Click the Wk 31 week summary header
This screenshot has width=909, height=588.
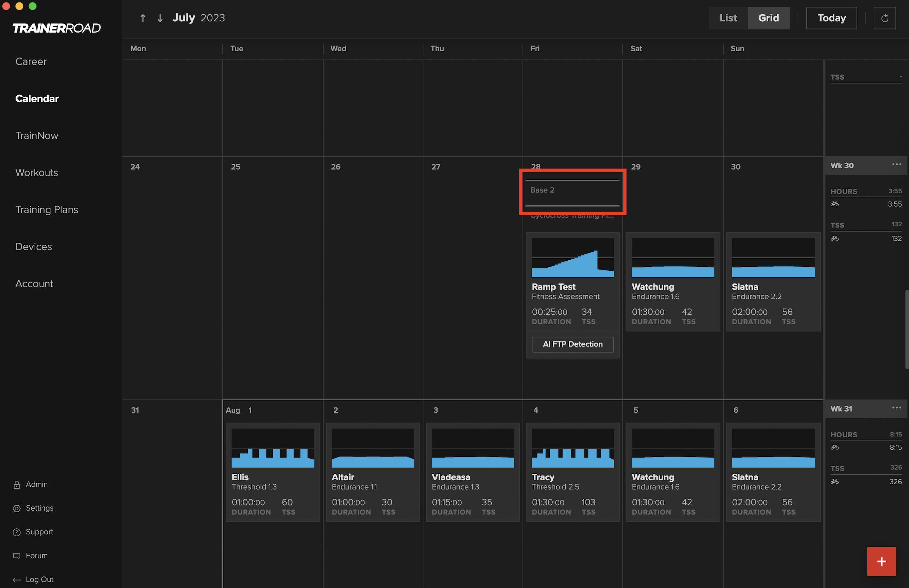tap(866, 409)
